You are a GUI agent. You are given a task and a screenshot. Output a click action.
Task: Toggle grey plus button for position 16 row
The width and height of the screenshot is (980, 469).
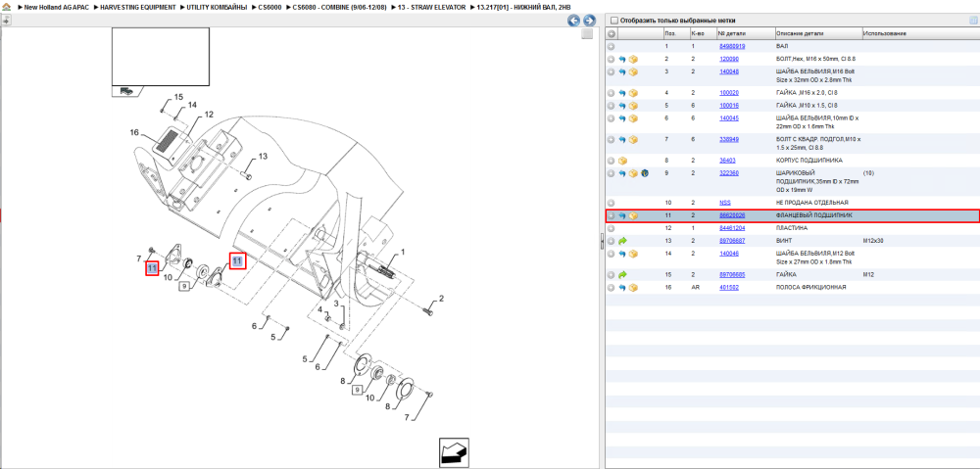[x=612, y=287]
